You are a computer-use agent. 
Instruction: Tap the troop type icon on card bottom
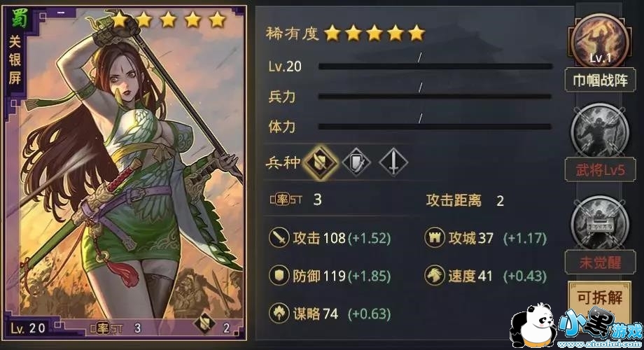[x=204, y=323]
